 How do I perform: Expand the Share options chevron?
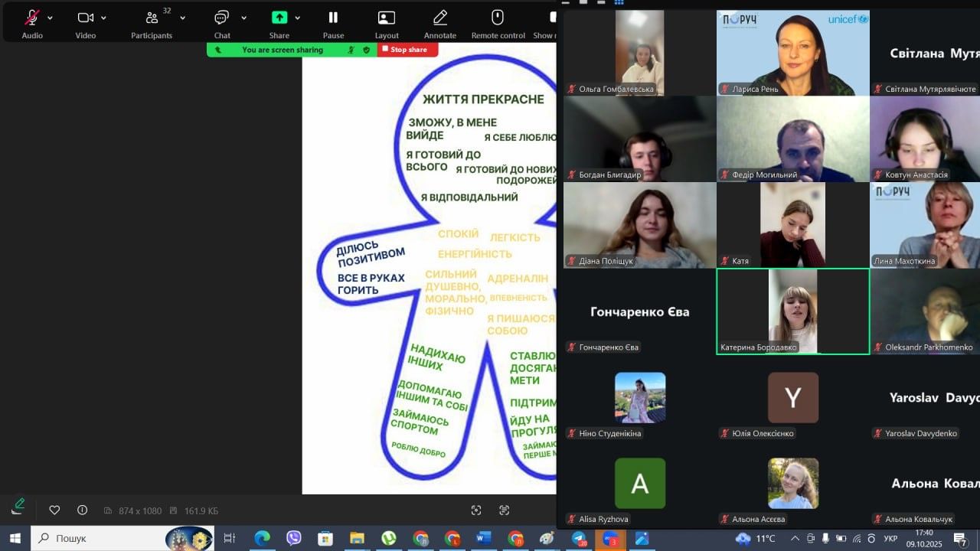(297, 18)
